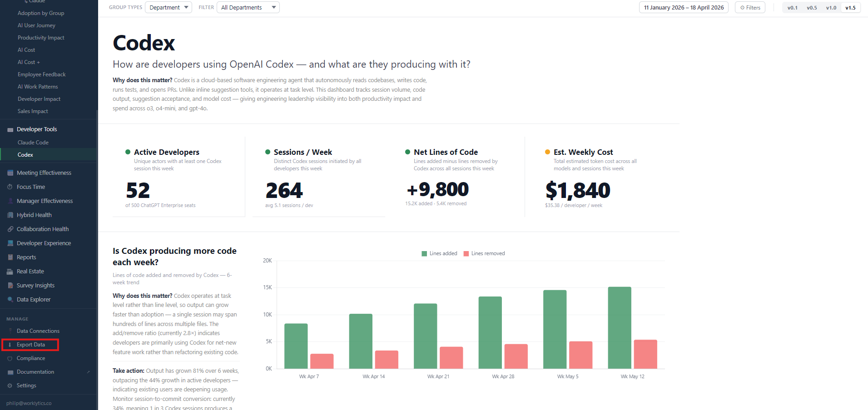
Task: Open the All Departments filter dropdown
Action: coord(248,7)
